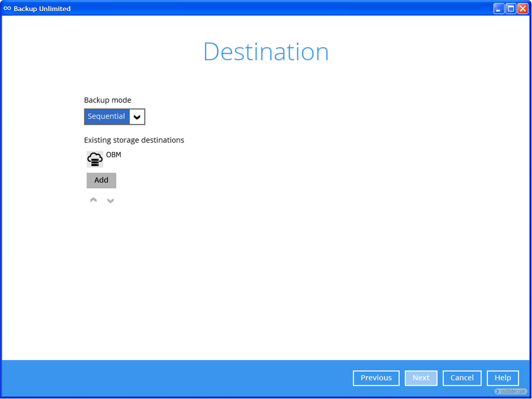This screenshot has width=532, height=399.
Task: Cancel the backup set wizard
Action: click(462, 378)
